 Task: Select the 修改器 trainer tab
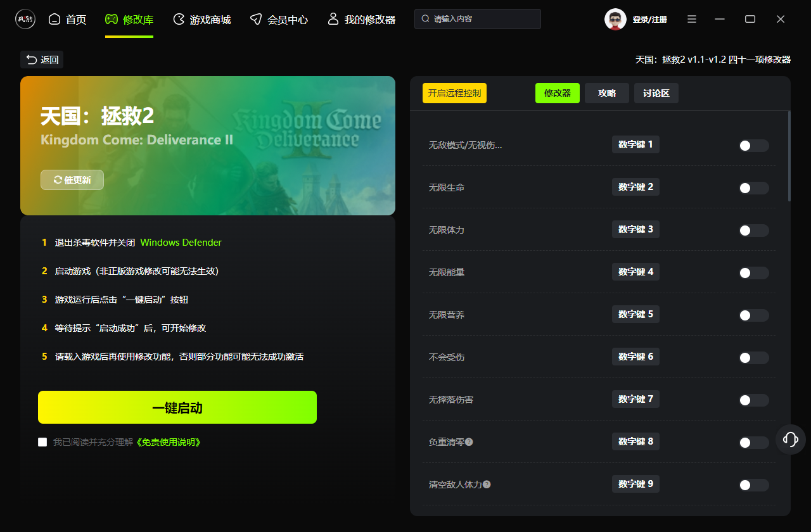[558, 93]
